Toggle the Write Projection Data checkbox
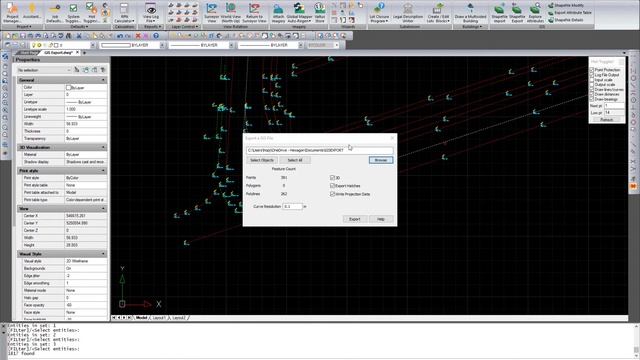The image size is (640, 360). pyautogui.click(x=332, y=194)
